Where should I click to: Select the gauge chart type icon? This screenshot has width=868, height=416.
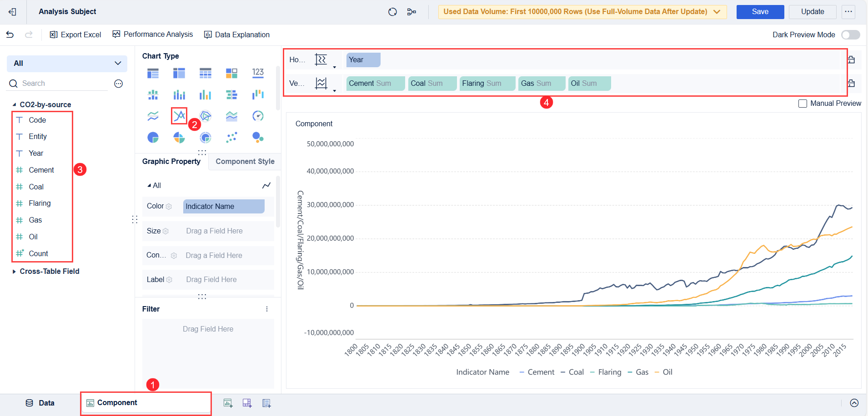[x=258, y=116]
